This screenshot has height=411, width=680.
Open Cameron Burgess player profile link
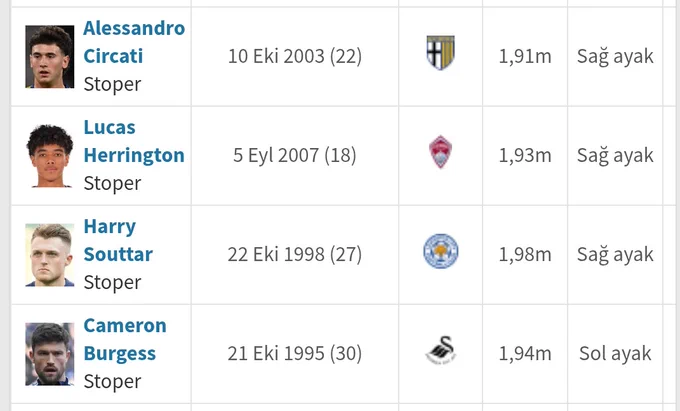125,339
